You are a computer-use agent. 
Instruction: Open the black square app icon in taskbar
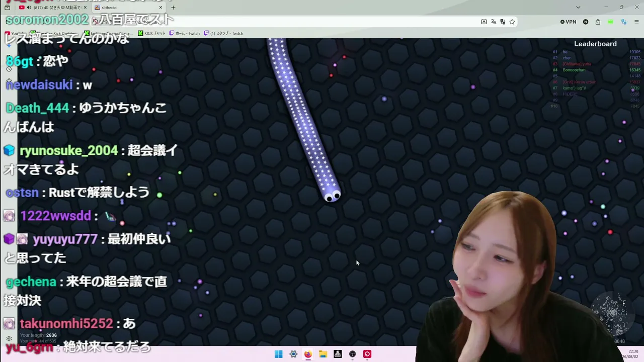click(x=338, y=354)
